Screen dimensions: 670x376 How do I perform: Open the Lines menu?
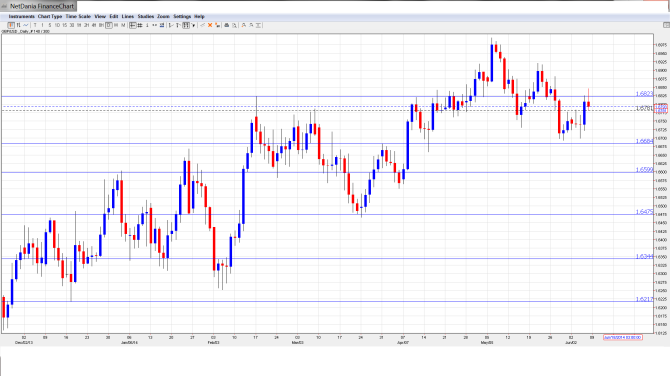coord(128,16)
